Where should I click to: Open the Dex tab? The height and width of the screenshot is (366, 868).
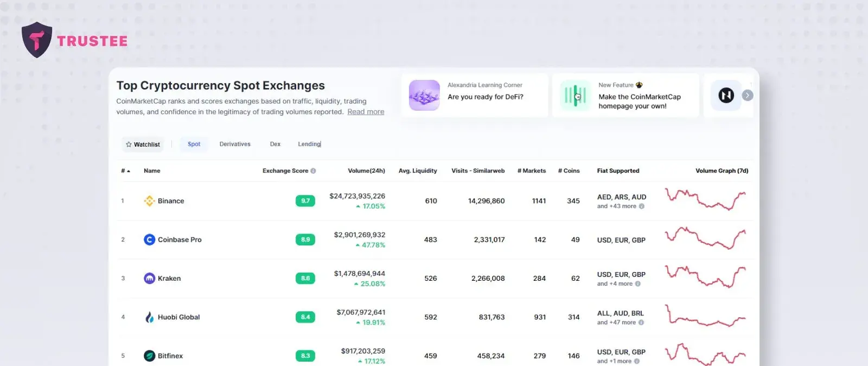click(x=275, y=144)
